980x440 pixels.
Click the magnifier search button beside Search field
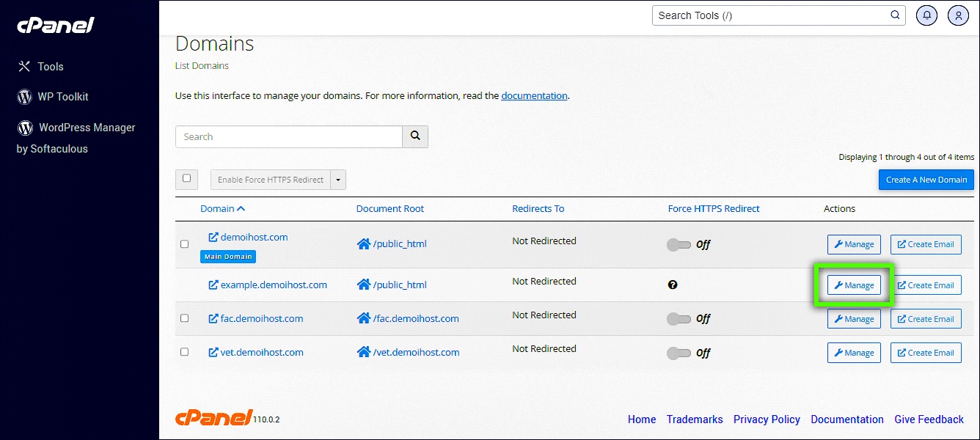[x=415, y=136]
